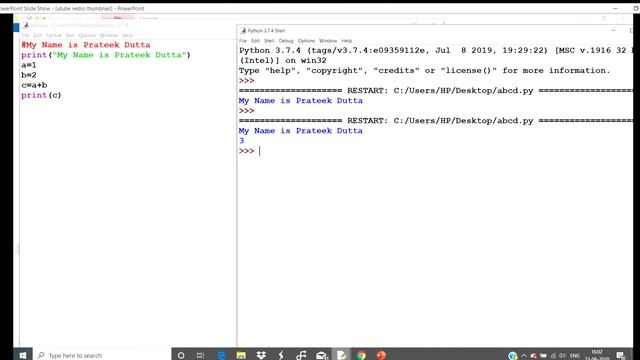
Task: Click the comment line #My Name is Prateek Dutta
Action: [86, 45]
